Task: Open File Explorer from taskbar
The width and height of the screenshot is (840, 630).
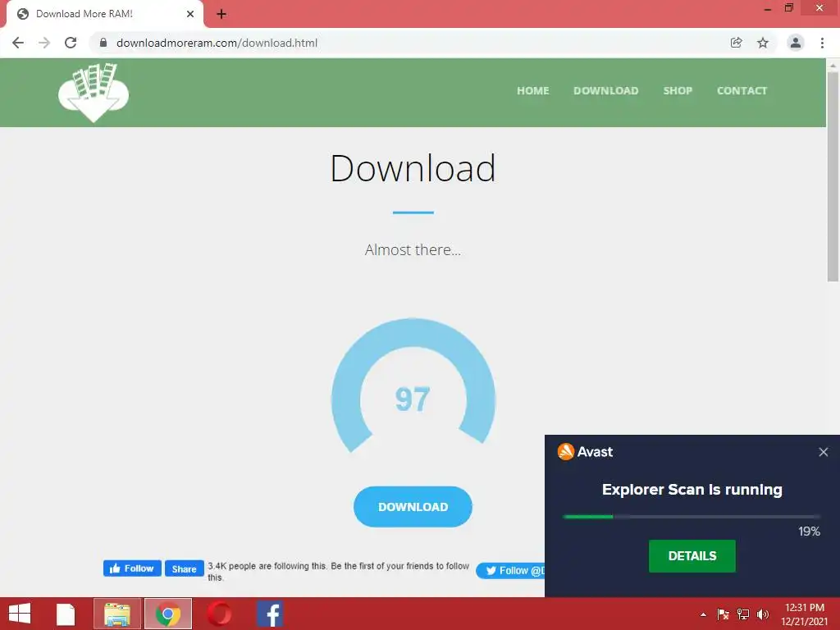Action: point(117,614)
